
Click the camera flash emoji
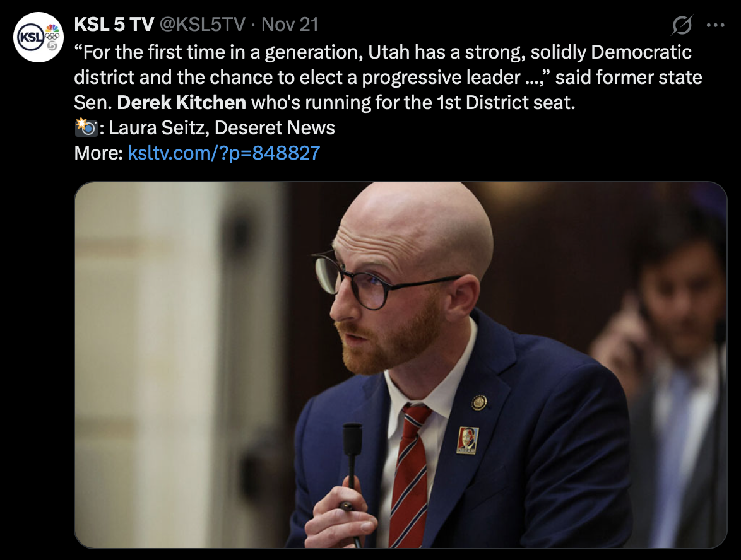(86, 127)
